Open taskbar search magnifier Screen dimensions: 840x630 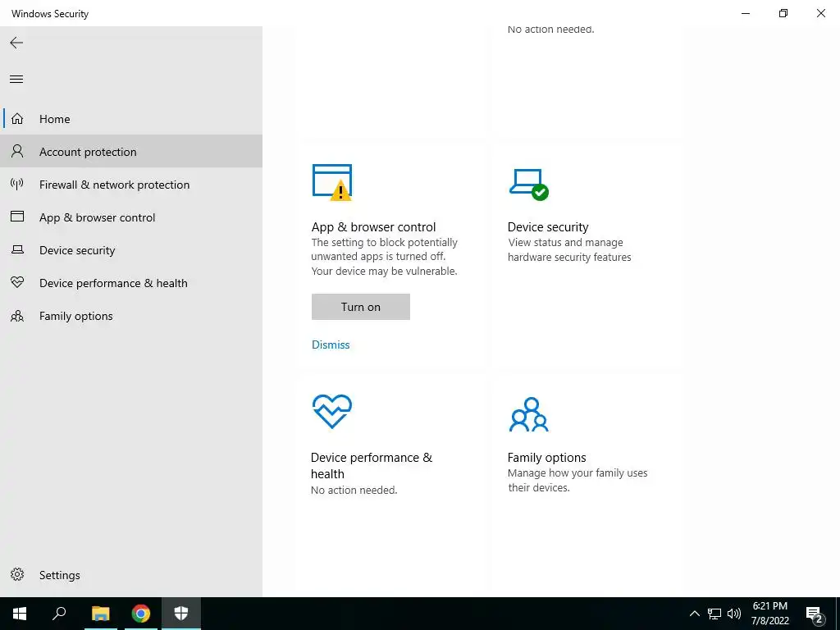(59, 614)
